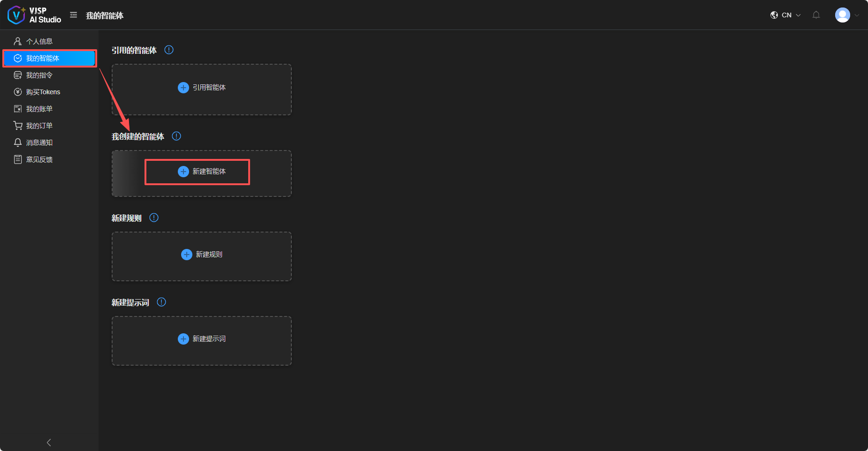
Task: Click the info icon beside 我创建的智能体
Action: pyautogui.click(x=176, y=136)
